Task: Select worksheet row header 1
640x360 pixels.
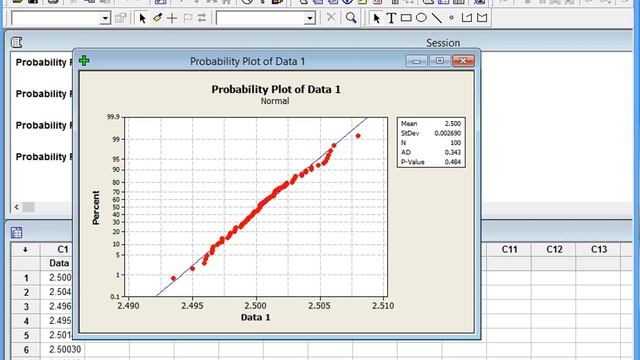Action: click(x=26, y=278)
